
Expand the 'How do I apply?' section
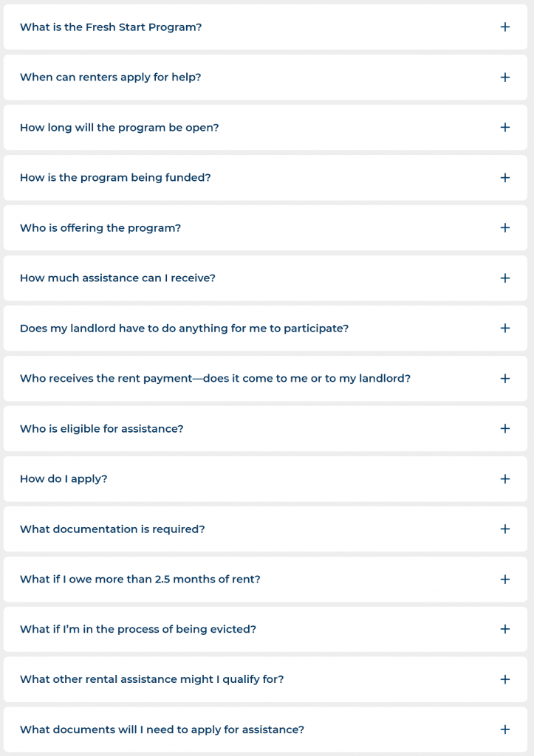tap(505, 479)
